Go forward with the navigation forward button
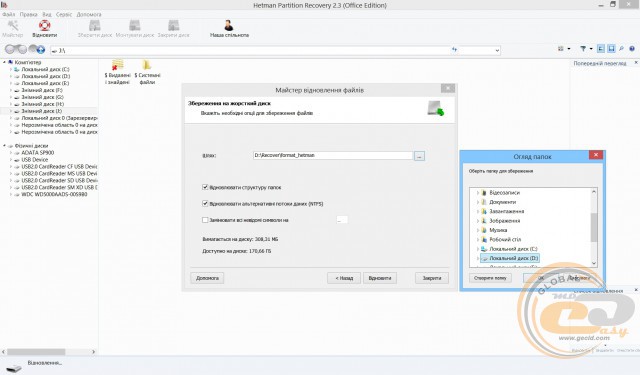This screenshot has height=375, width=640. 22,49
